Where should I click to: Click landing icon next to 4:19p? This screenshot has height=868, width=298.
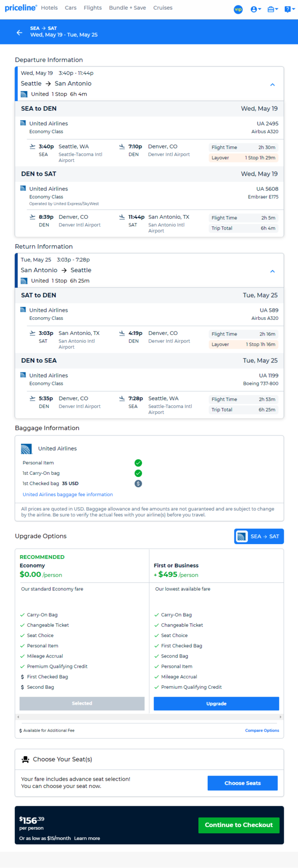pos(122,333)
